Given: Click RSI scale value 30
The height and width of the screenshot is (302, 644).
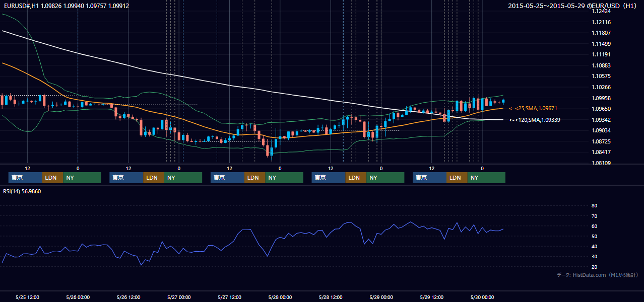Looking at the screenshot, I should (594, 257).
